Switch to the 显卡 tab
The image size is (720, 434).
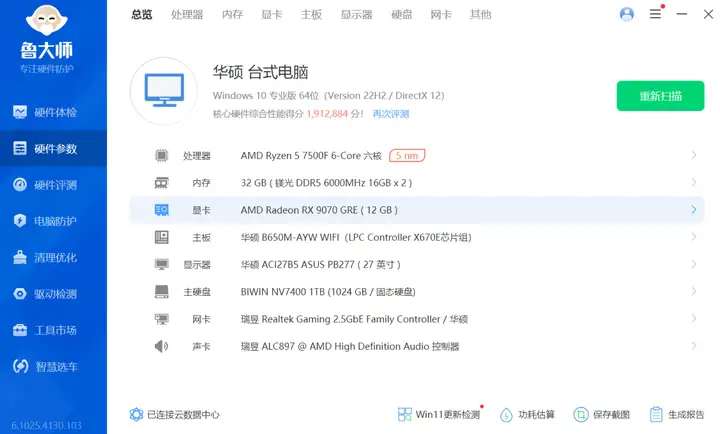tap(271, 14)
